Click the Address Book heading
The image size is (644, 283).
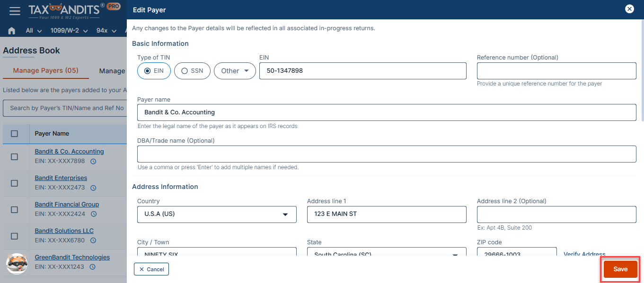pos(32,51)
